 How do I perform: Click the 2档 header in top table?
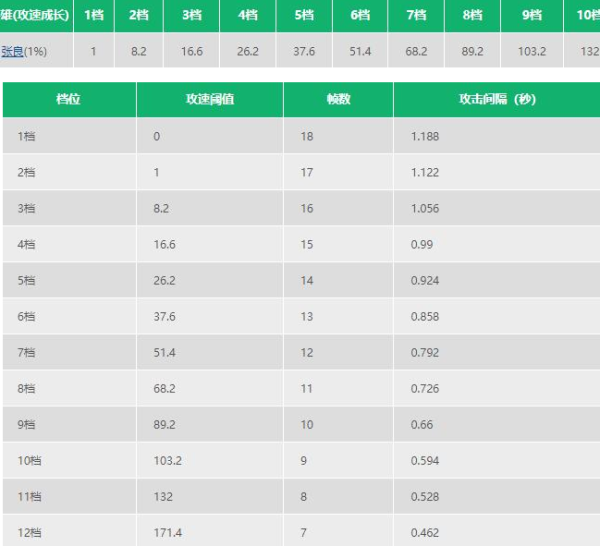139,15
